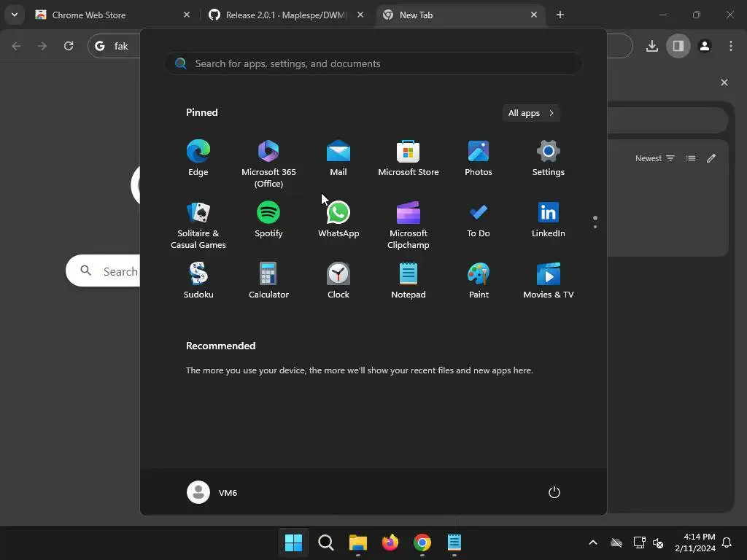
Task: Open taskbar Search
Action: click(326, 542)
